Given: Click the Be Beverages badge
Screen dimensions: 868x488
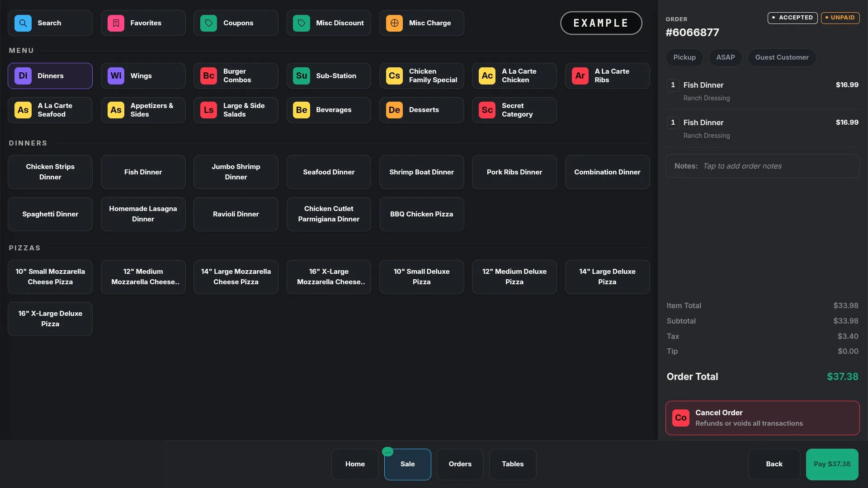Looking at the screenshot, I should point(302,110).
